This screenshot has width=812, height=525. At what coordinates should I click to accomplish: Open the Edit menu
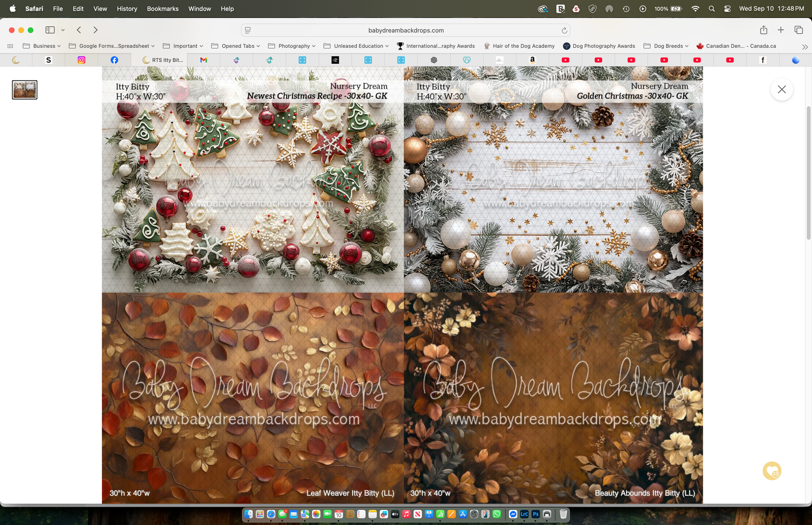pos(78,9)
